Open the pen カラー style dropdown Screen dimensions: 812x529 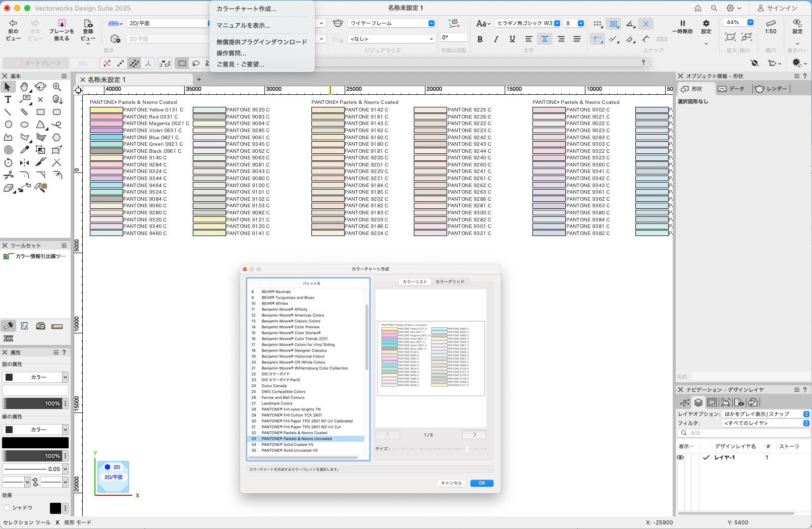[x=35, y=430]
